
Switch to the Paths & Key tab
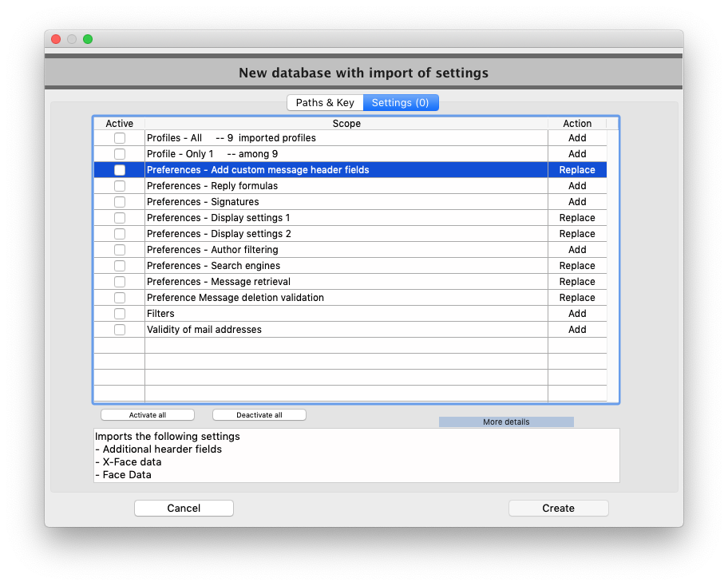tap(325, 102)
